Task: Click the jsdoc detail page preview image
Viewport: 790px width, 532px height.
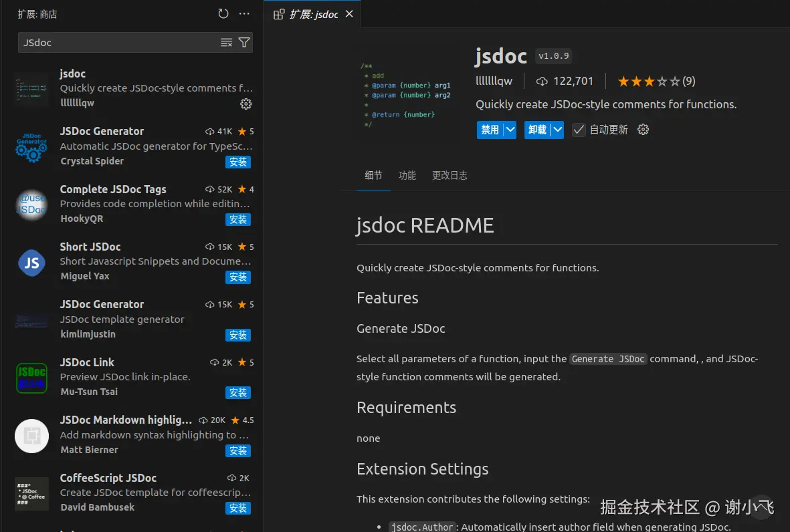Action: tap(406, 95)
